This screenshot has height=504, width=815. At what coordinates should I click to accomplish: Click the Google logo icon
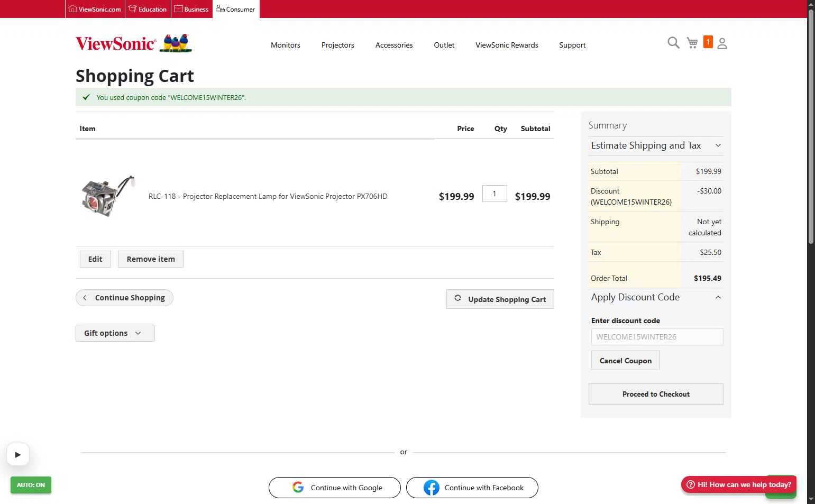298,487
